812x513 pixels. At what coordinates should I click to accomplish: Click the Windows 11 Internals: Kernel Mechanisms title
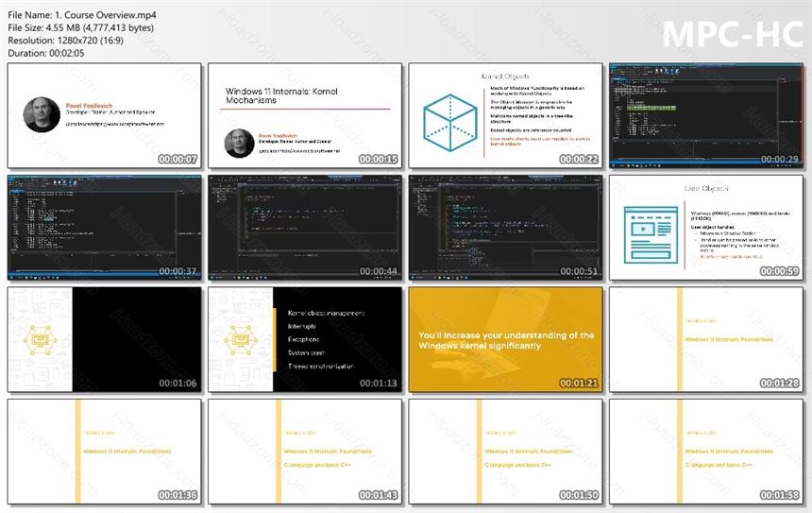coord(281,95)
